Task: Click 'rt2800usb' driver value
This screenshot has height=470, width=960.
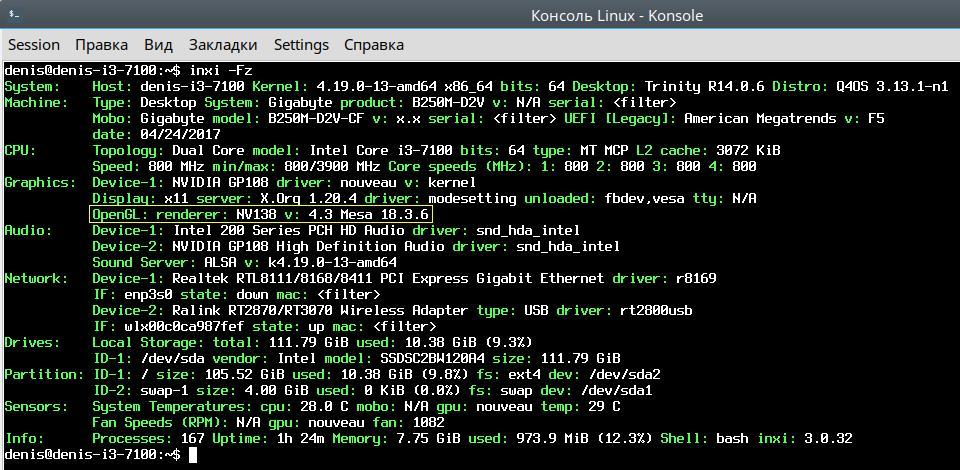Action: click(656, 310)
